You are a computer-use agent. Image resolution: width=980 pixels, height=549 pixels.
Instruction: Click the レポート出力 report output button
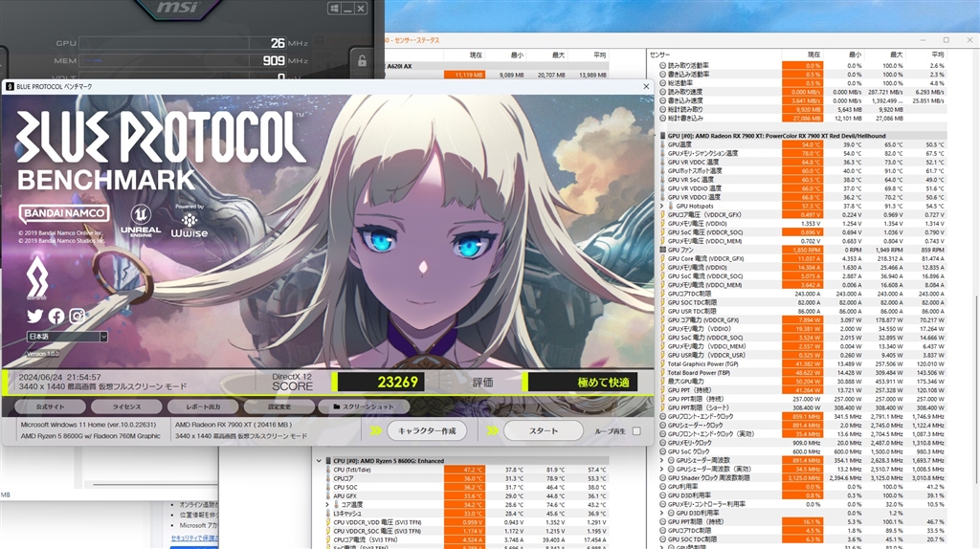[203, 406]
